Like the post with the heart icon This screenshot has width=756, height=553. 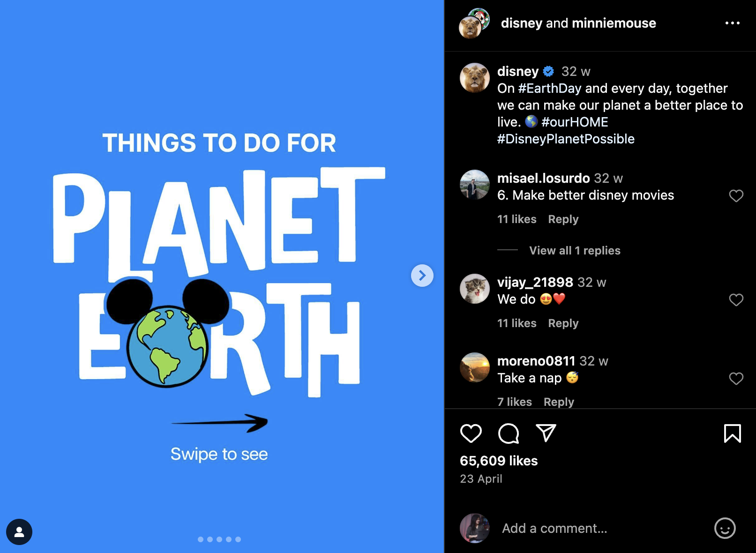tap(471, 433)
